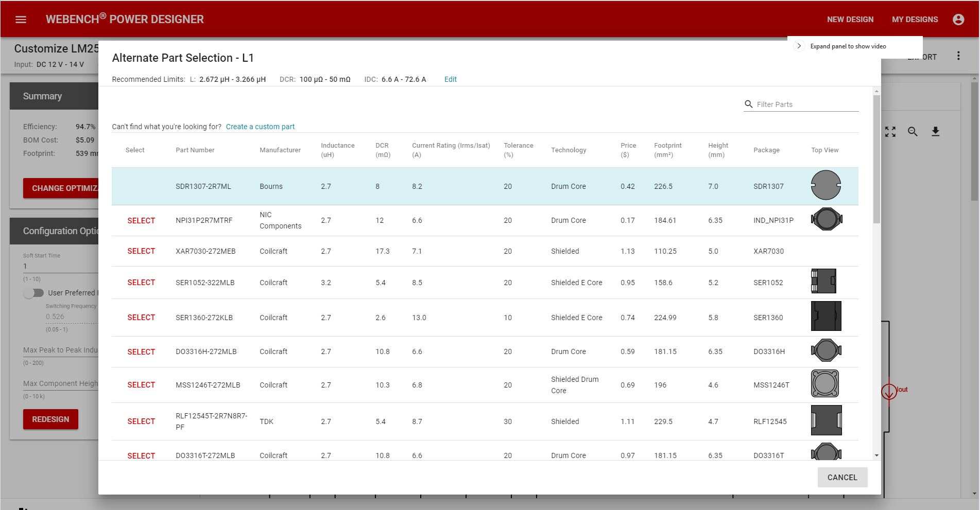980x510 pixels.
Task: Click the SER1052 top view thumbnail
Action: click(x=823, y=281)
